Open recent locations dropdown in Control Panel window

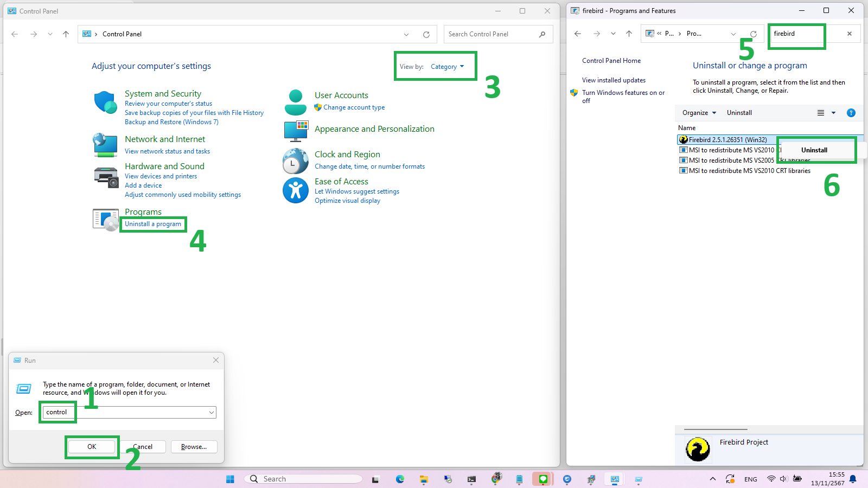[x=50, y=34]
